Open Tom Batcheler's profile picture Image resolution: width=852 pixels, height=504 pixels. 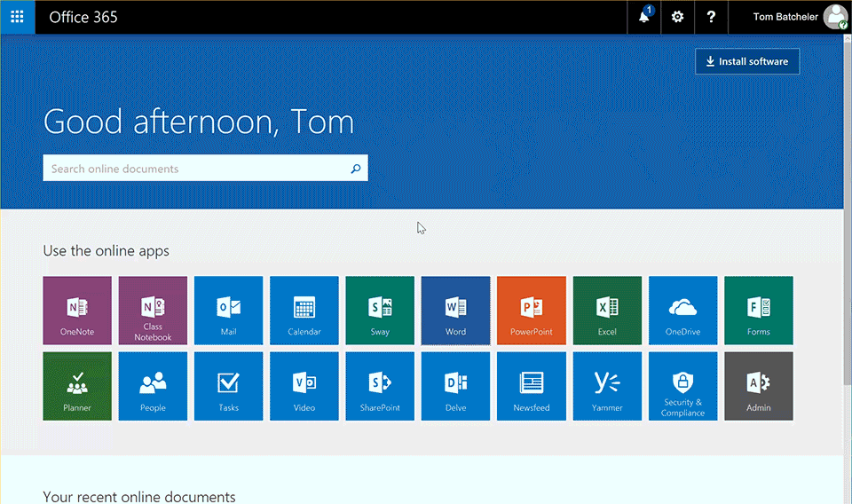(835, 17)
